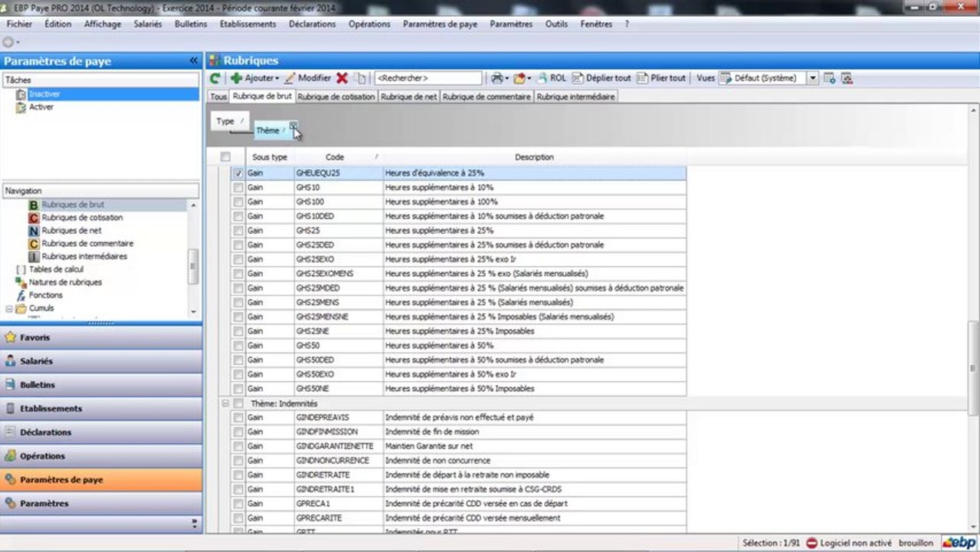Check the GPRECARITE row checkbox

coord(238,518)
